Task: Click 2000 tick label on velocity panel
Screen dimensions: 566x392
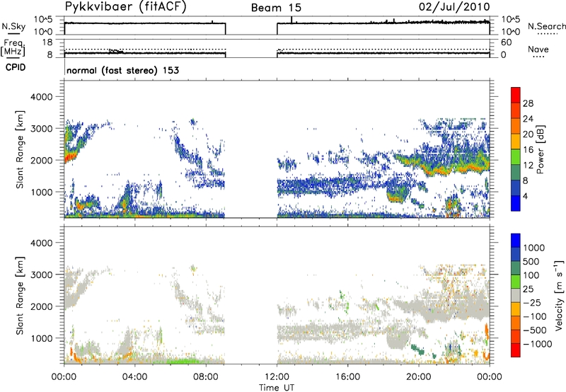Action: tap(41, 306)
